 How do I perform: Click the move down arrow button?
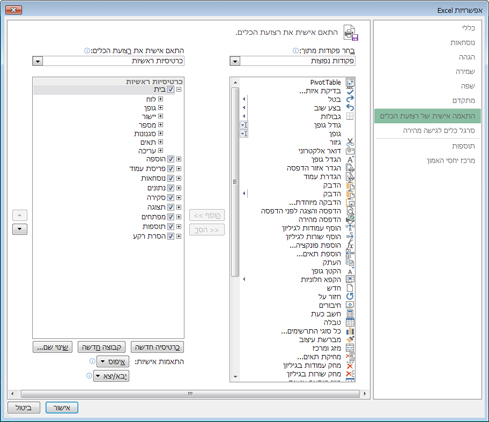(x=20, y=229)
